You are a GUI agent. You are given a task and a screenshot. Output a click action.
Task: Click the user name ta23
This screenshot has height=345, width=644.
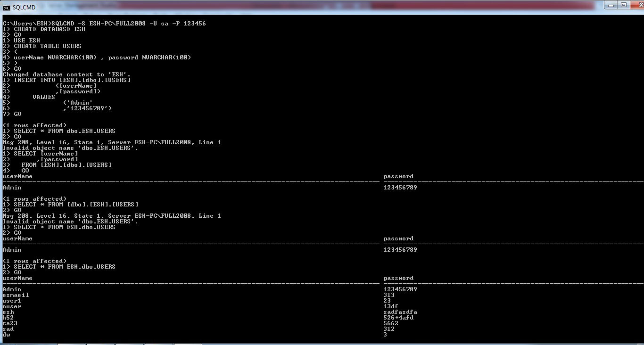tap(10, 323)
